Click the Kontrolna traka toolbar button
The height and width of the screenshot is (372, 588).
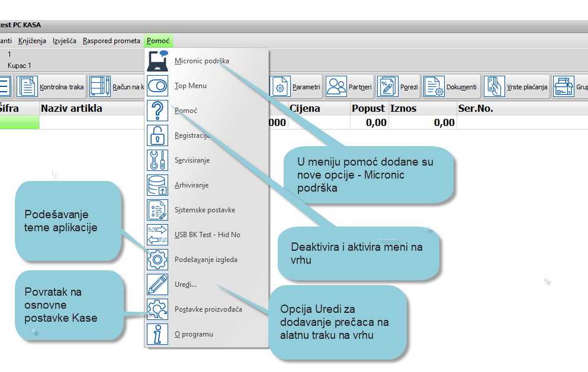[x=51, y=87]
